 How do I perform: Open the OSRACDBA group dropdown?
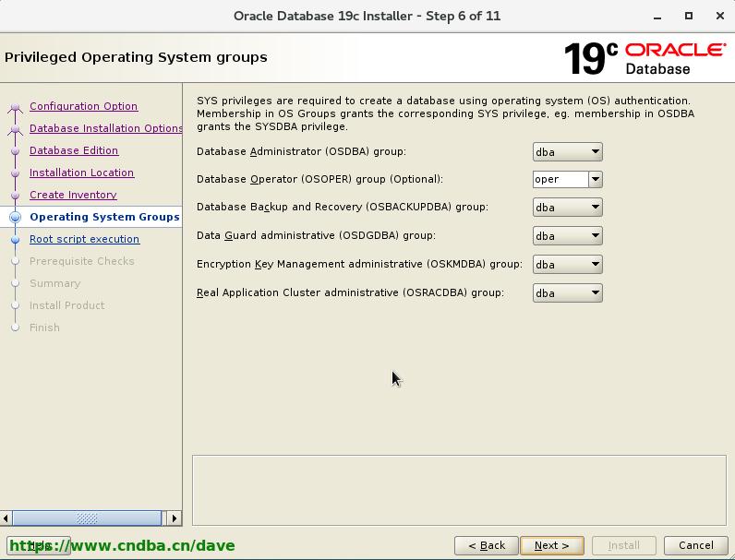coord(567,292)
